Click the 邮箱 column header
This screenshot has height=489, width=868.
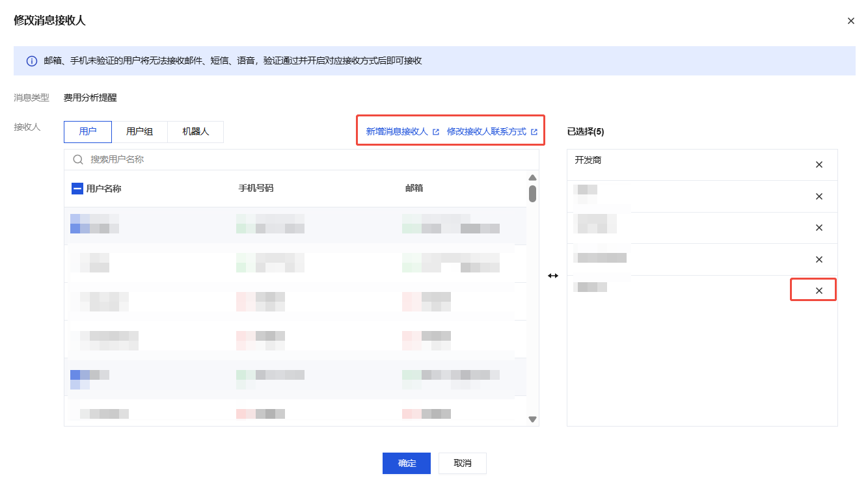414,189
